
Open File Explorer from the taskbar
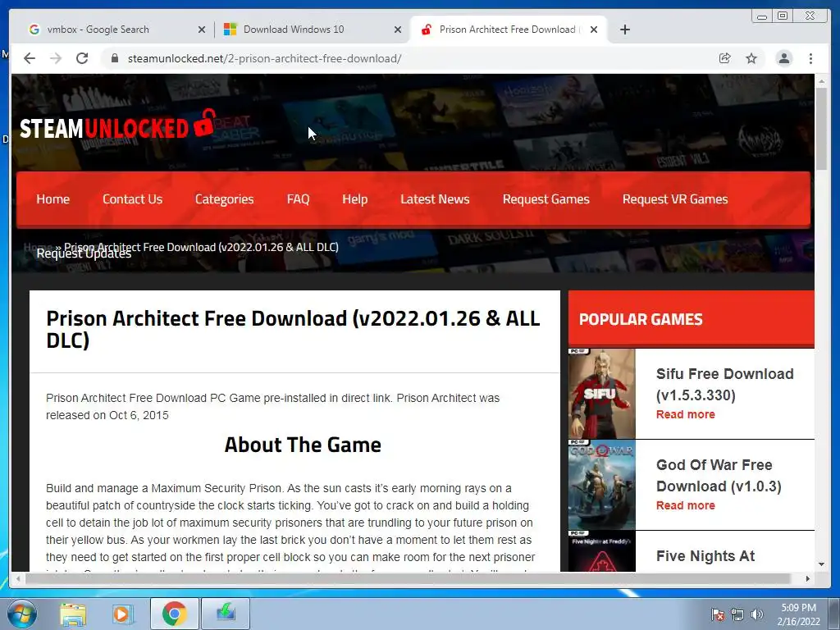pyautogui.click(x=73, y=614)
